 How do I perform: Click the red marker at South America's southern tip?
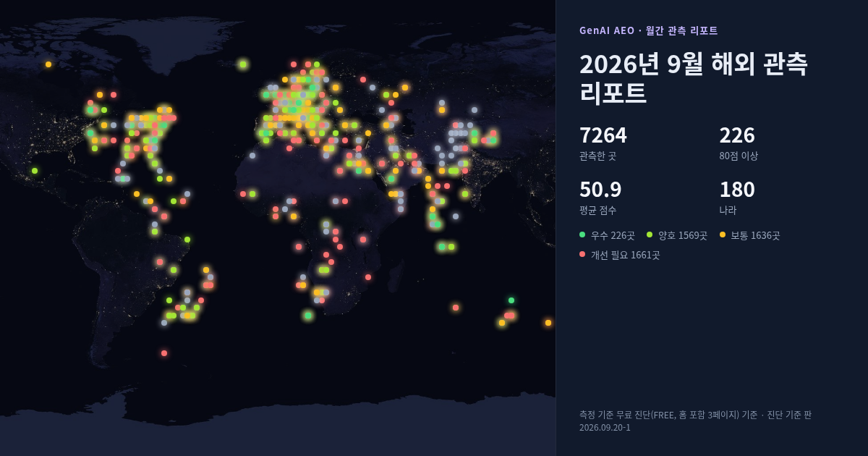[x=164, y=353]
